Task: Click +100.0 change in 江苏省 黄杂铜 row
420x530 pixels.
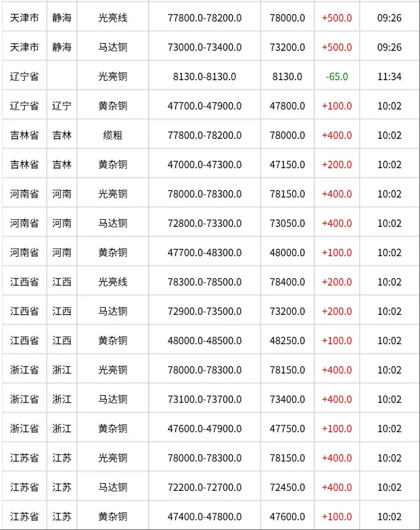Action: click(x=337, y=517)
